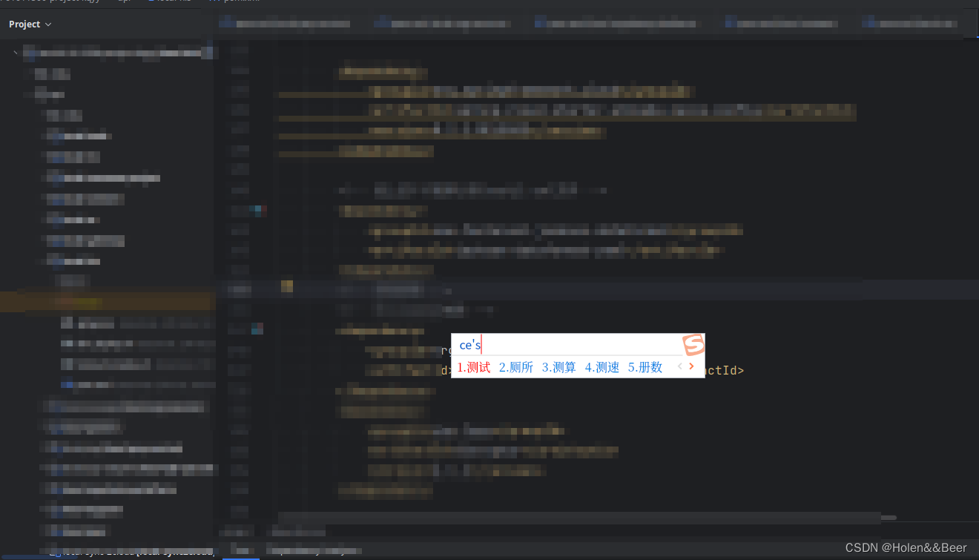The height and width of the screenshot is (560, 979).
Task: Open the Project view dropdown
Action: pos(30,24)
